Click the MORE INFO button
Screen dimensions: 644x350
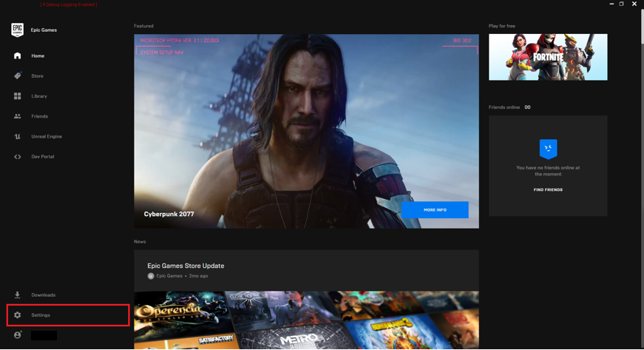(435, 210)
